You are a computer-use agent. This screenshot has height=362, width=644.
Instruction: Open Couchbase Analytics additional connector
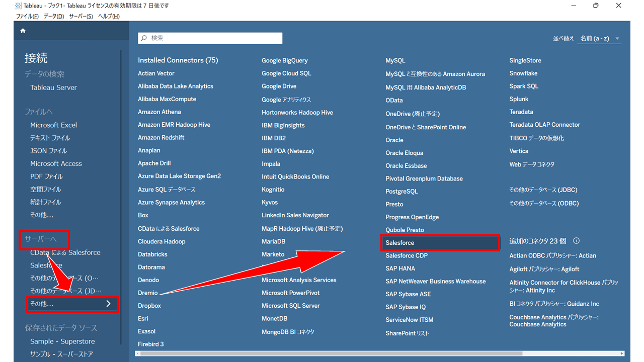click(x=553, y=320)
